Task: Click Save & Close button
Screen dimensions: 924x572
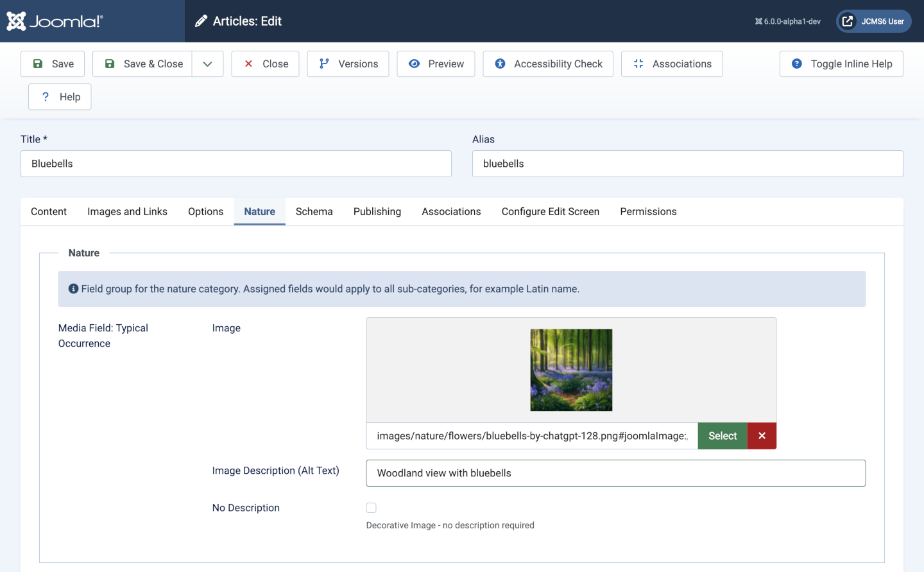Action: (142, 64)
